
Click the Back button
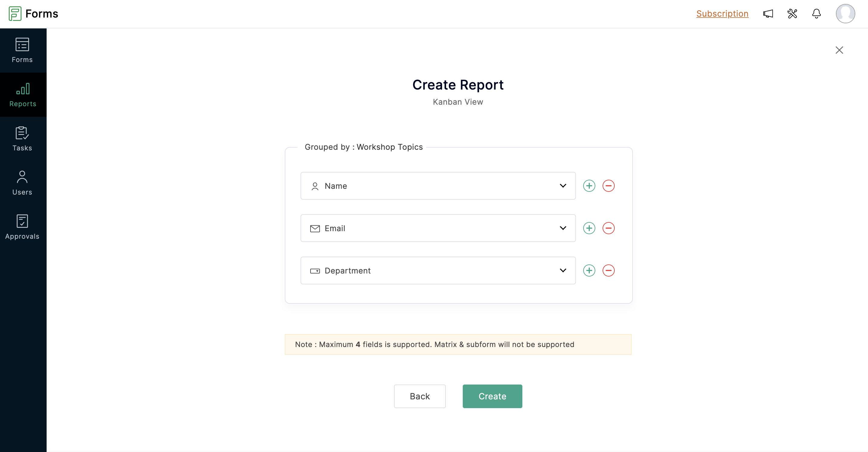click(x=419, y=396)
